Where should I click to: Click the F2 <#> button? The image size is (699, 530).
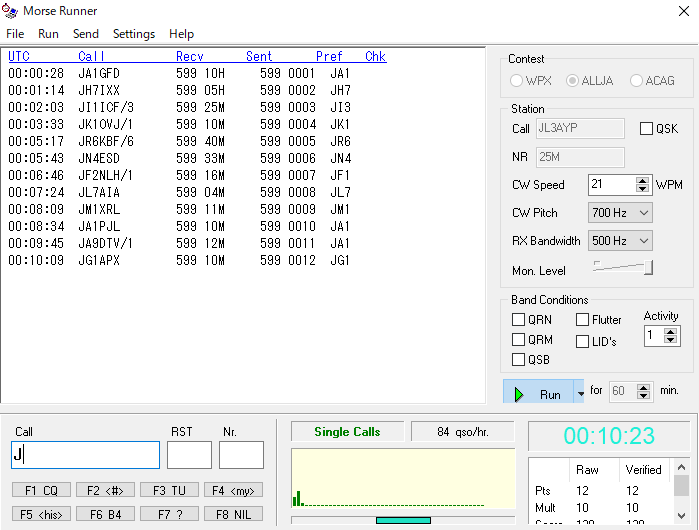point(105,490)
